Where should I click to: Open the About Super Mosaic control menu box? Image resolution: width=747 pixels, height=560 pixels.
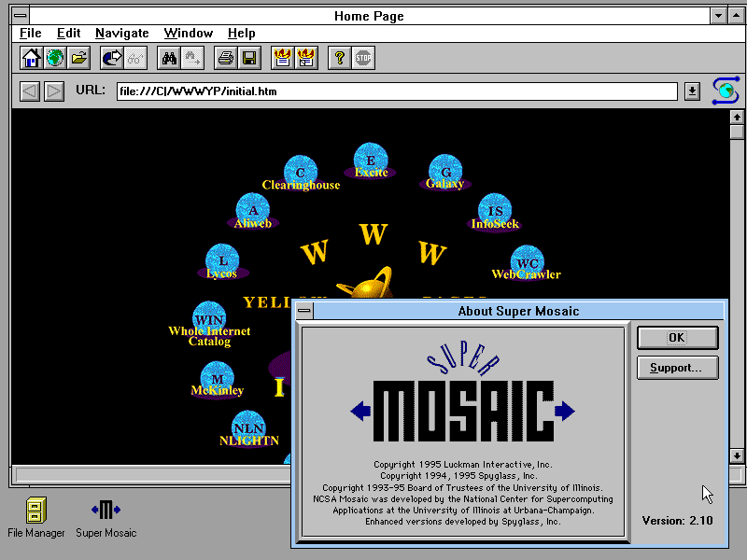[304, 311]
